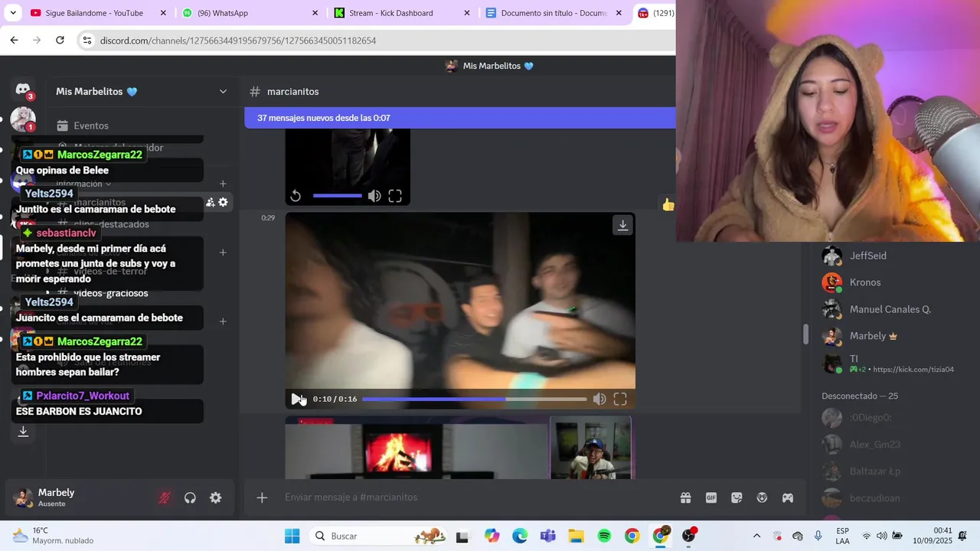Open Discord user settings gear

click(216, 497)
